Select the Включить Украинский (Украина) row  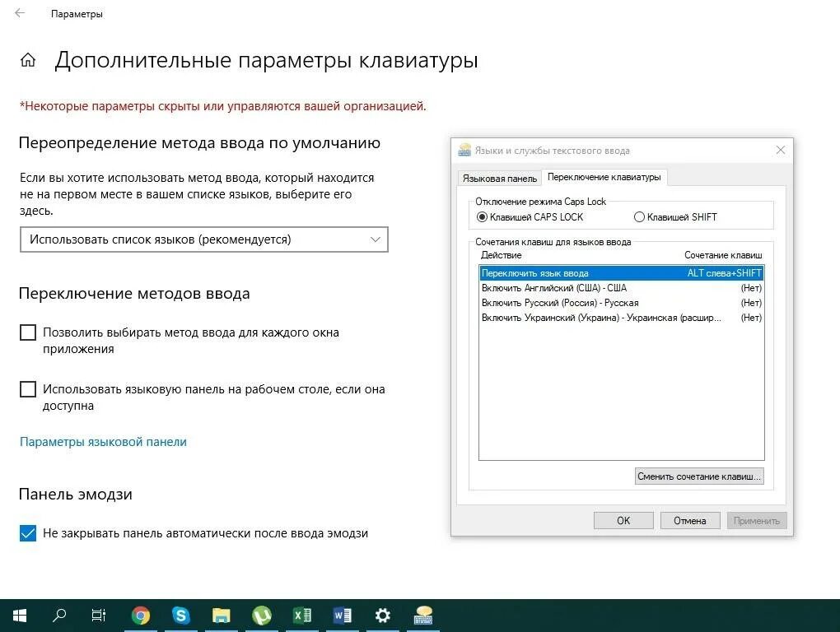[x=622, y=318]
